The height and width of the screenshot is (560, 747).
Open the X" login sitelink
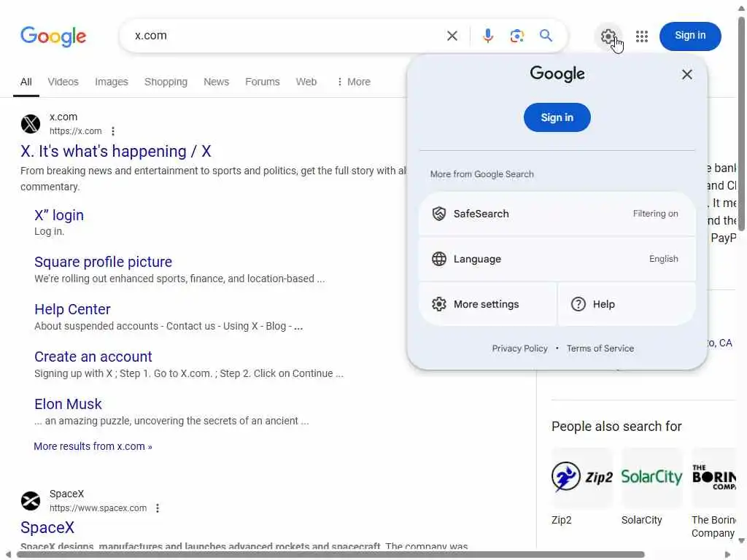(x=59, y=215)
